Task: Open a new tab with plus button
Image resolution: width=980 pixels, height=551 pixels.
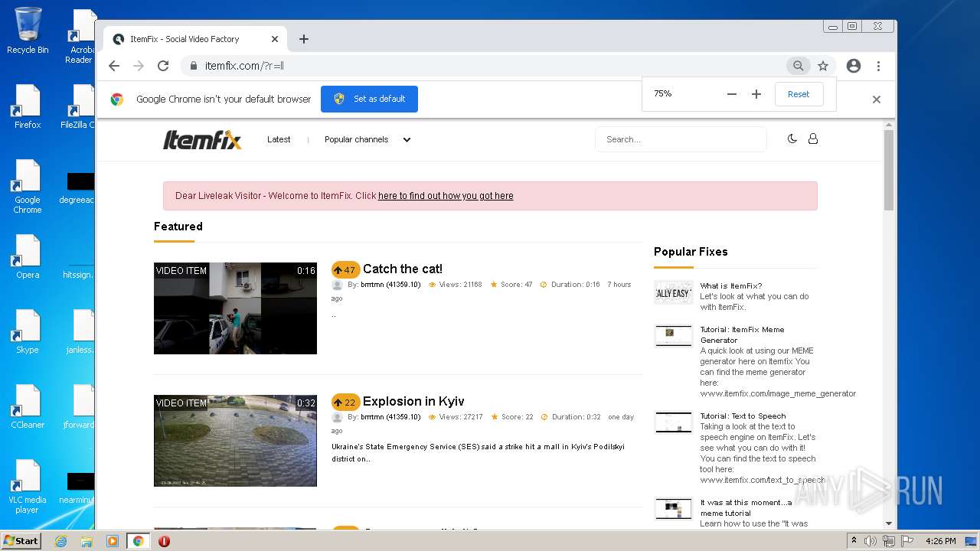Action: 304,39
